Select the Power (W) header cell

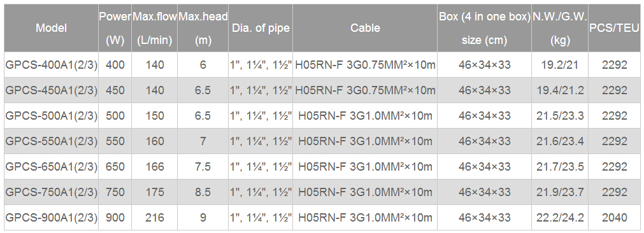(115, 28)
